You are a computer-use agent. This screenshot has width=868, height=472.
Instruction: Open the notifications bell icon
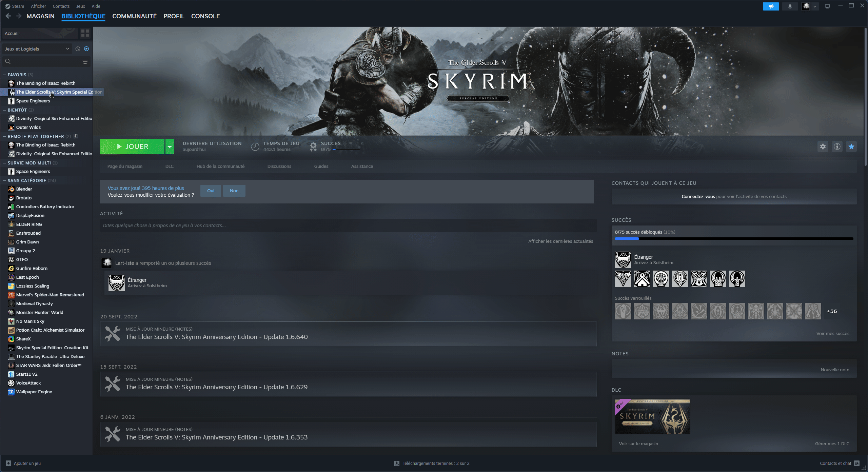tap(790, 6)
